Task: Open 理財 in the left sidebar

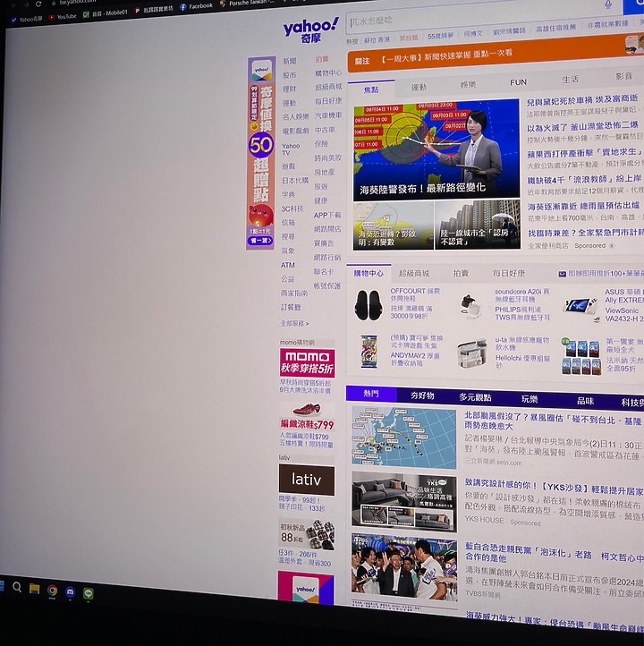Action: click(289, 89)
